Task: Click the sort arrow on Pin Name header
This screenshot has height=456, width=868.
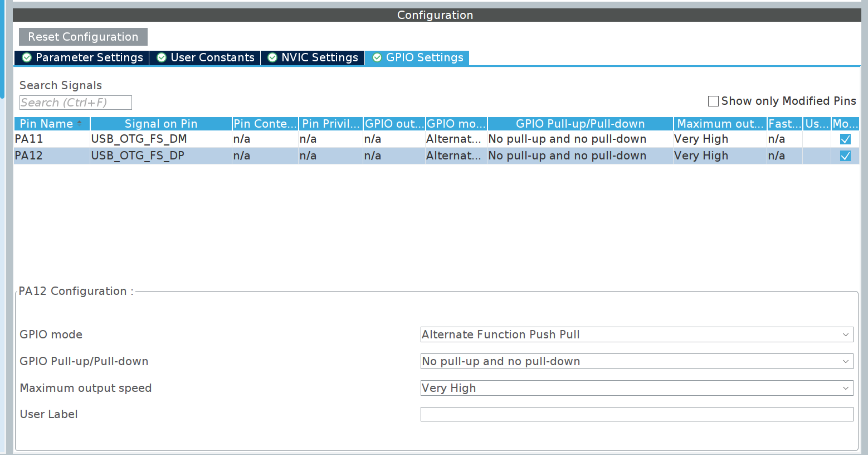Action: [80, 123]
